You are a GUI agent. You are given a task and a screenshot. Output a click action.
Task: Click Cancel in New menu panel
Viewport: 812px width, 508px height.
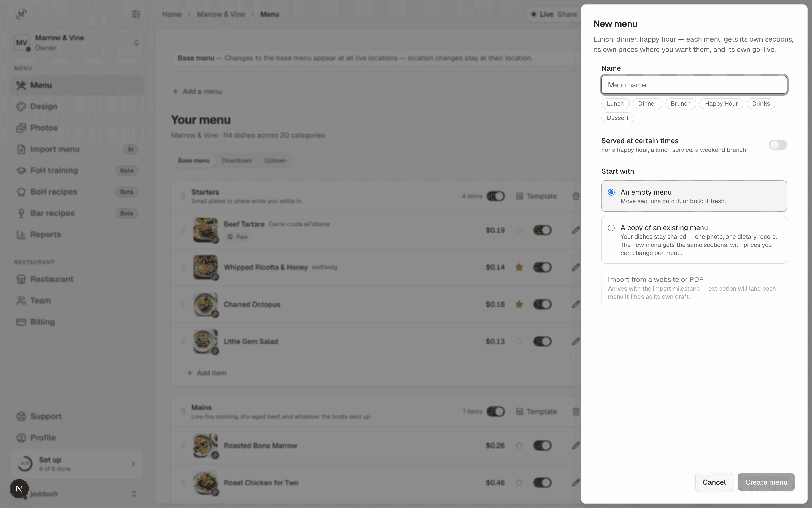point(714,482)
